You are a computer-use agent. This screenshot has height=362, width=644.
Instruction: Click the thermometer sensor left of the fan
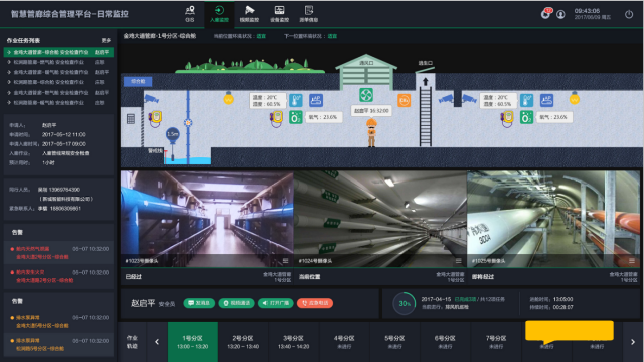click(x=296, y=100)
